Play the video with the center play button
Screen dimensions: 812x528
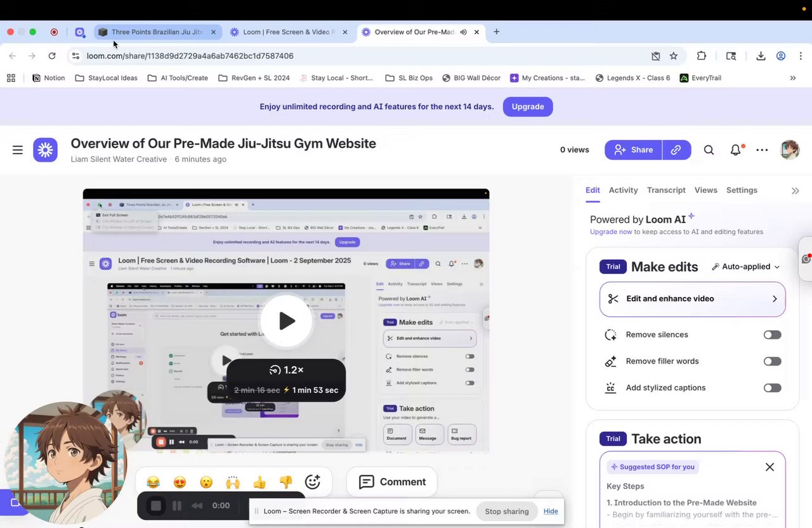point(286,321)
